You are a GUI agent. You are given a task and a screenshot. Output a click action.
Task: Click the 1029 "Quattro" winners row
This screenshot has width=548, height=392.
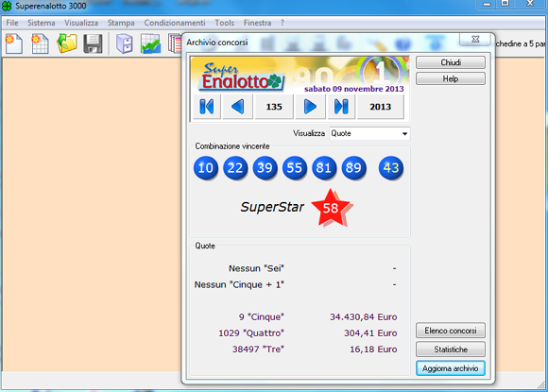(x=251, y=332)
